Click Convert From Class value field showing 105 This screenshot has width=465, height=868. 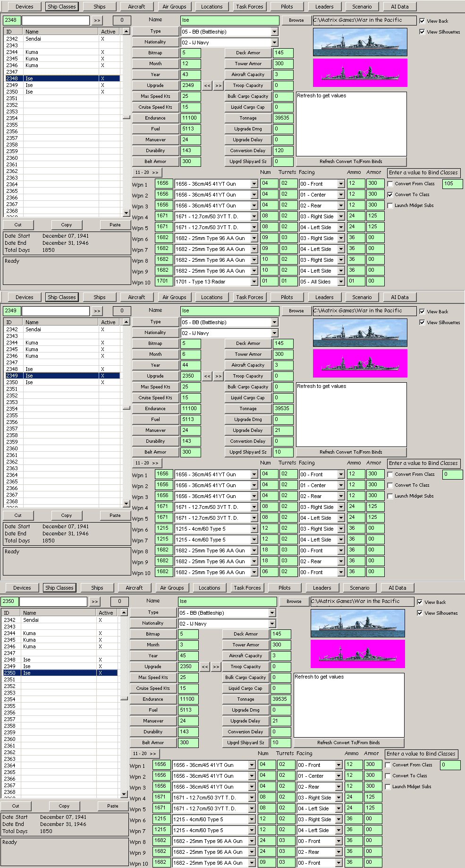coord(453,184)
